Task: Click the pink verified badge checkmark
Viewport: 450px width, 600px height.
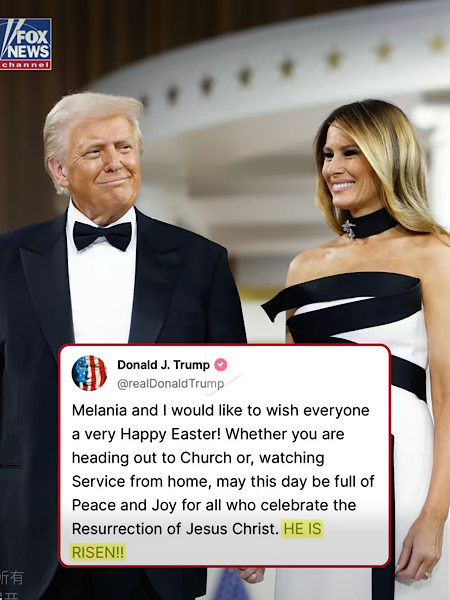Action: pos(220,365)
